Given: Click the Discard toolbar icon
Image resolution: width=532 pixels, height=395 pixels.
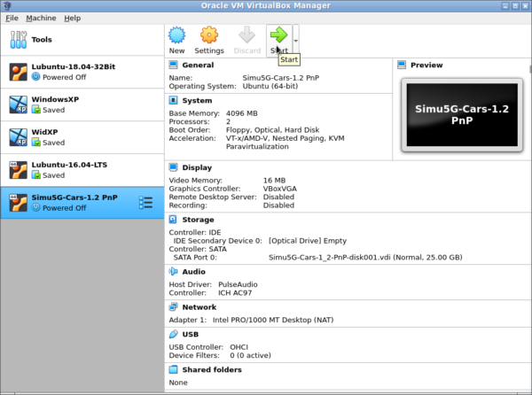Looking at the screenshot, I should coord(246,36).
